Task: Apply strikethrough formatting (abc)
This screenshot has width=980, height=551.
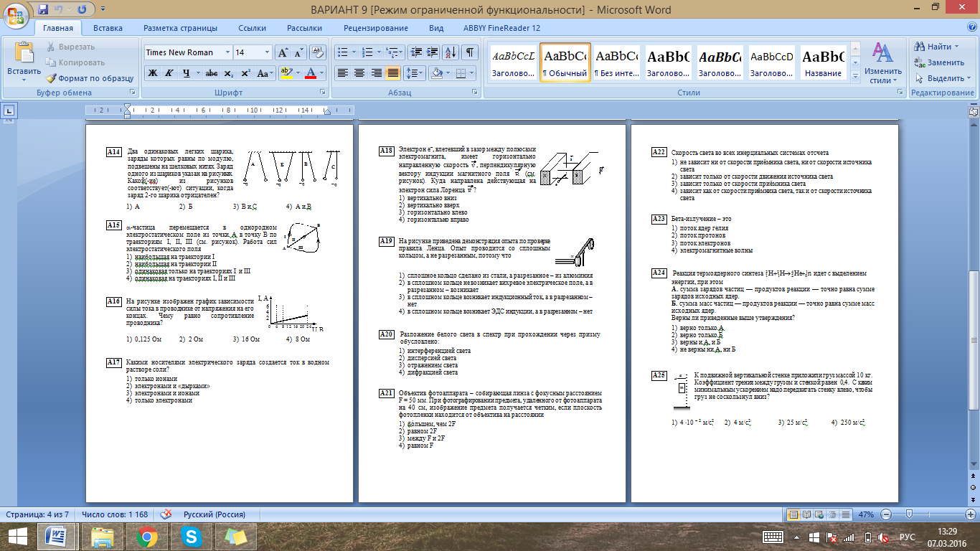Action: (x=212, y=73)
